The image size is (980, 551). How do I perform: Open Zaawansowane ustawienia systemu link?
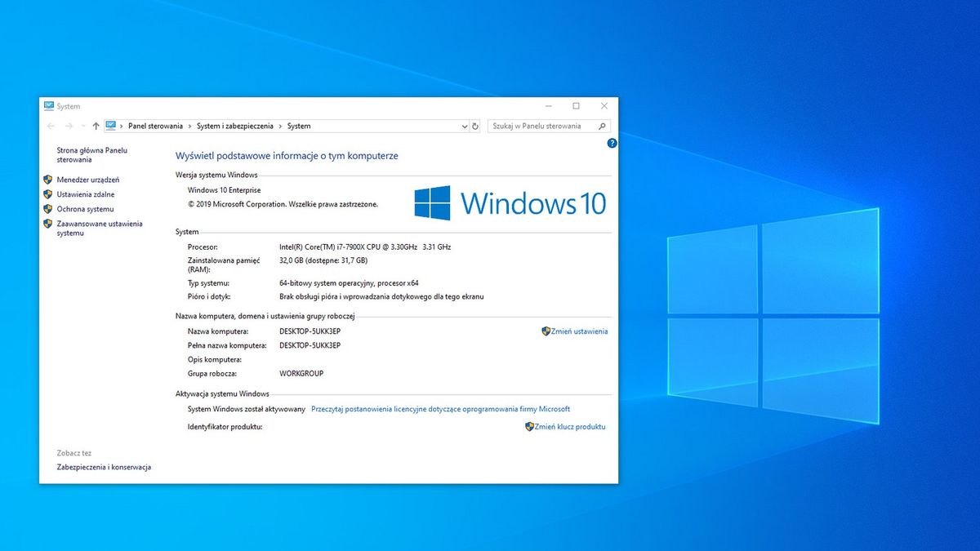click(x=100, y=229)
